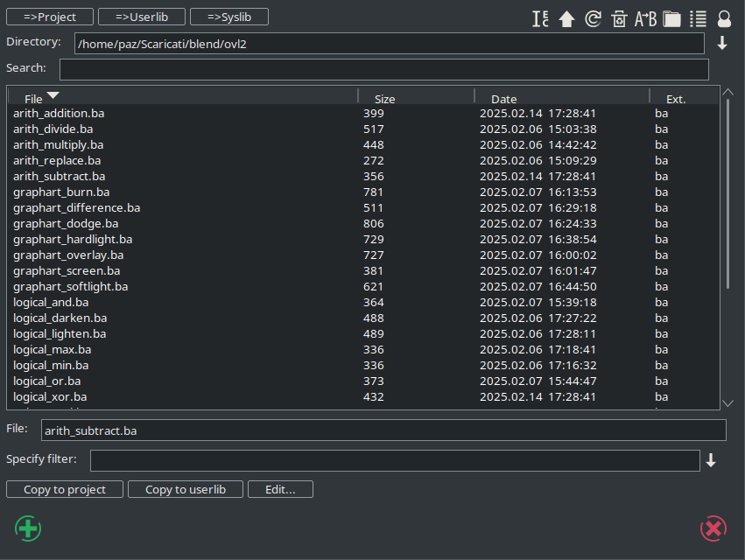The height and width of the screenshot is (560, 745).
Task: Click the file list vertical scrollbar
Action: (x=727, y=194)
